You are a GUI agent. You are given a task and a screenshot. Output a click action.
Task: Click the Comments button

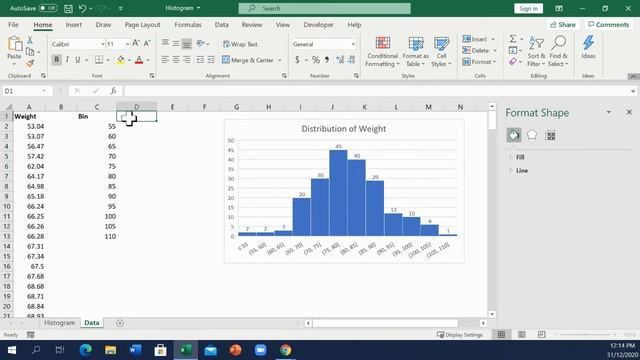pos(609,25)
